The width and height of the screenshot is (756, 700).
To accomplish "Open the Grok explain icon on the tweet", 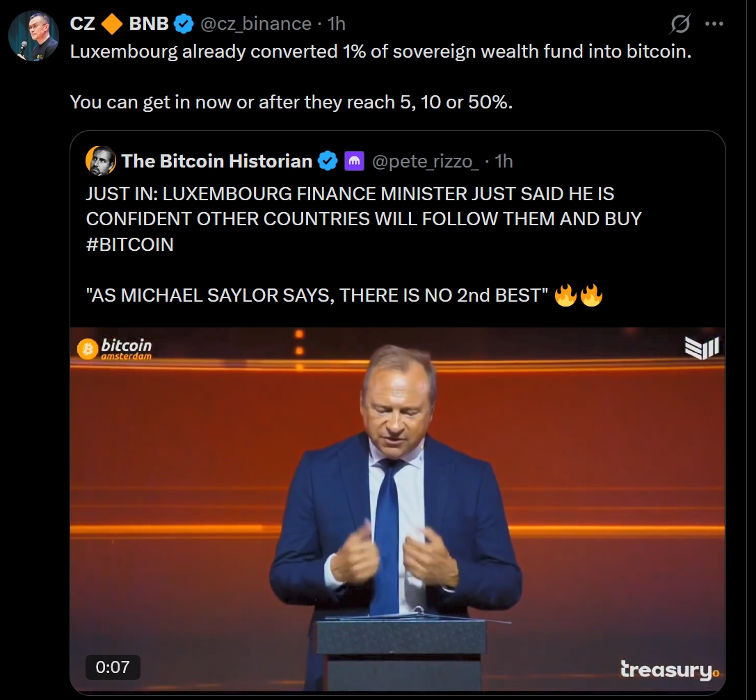I will [680, 24].
